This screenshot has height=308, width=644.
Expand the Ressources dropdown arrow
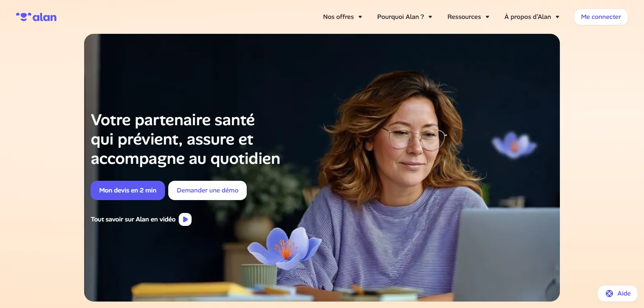coord(487,17)
